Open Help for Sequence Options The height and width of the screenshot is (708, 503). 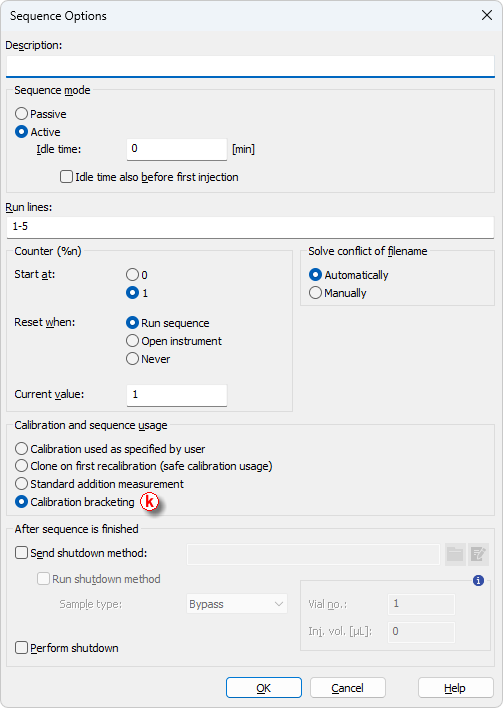coord(455,688)
